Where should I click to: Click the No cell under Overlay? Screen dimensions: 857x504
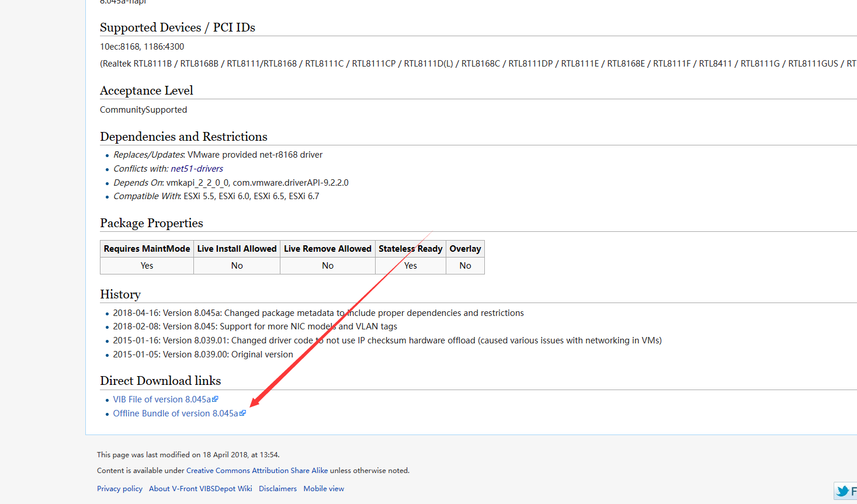(465, 266)
